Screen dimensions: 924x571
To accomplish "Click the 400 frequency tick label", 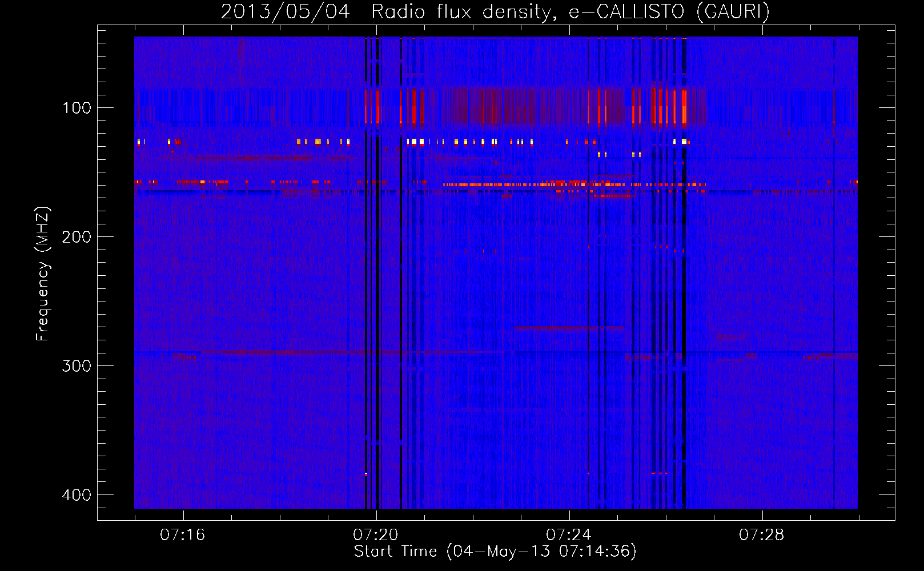I will tap(77, 495).
